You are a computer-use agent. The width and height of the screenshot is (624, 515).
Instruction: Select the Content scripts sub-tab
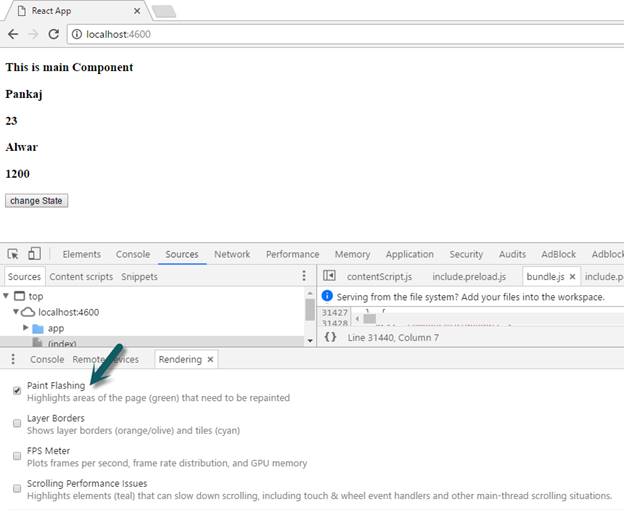[81, 277]
